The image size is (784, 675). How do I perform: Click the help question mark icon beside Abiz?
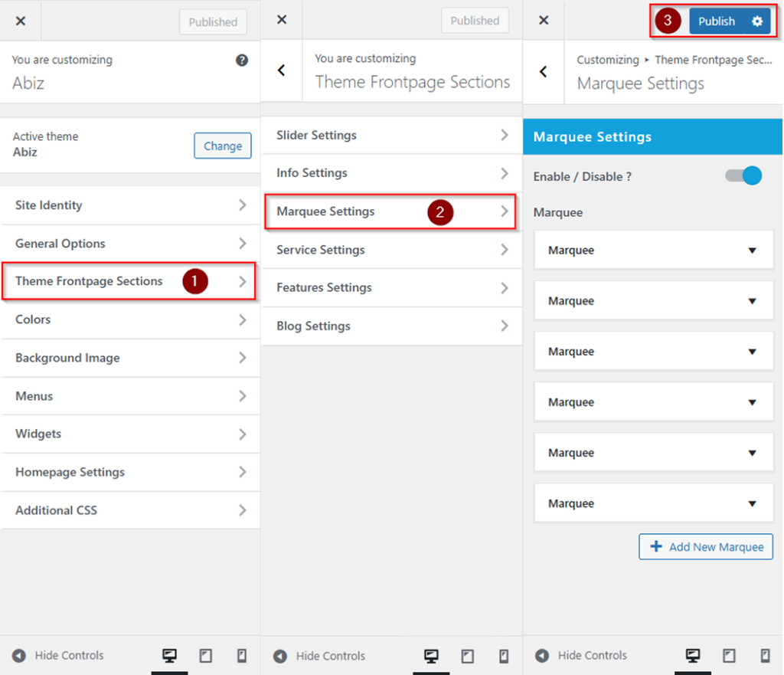(242, 61)
